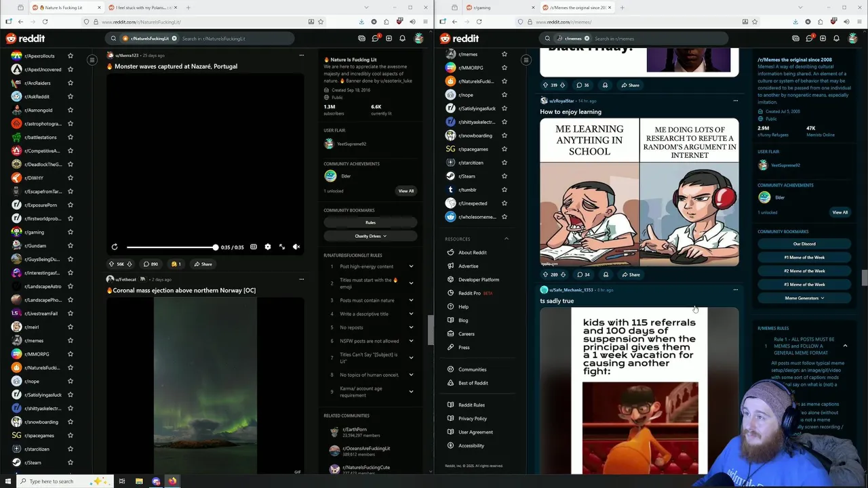This screenshot has width=868, height=488.
Task: Open video settings gear on Nazaré video
Action: click(x=267, y=247)
